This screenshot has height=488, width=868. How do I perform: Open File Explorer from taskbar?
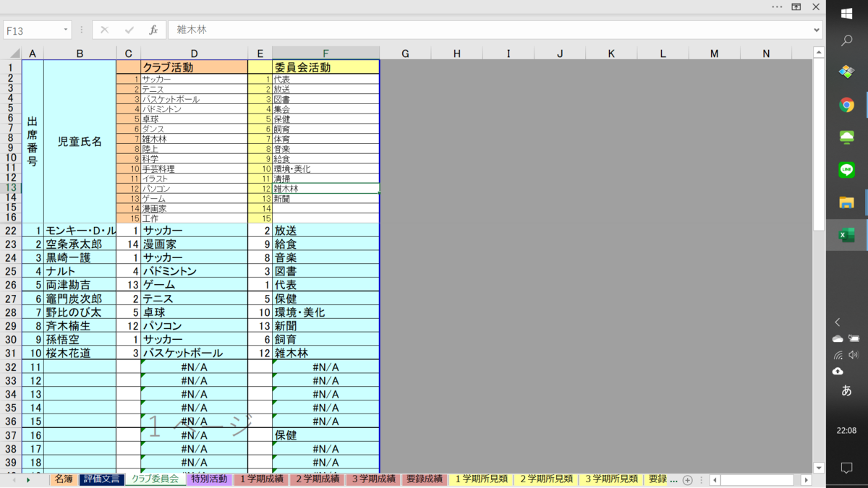click(846, 202)
